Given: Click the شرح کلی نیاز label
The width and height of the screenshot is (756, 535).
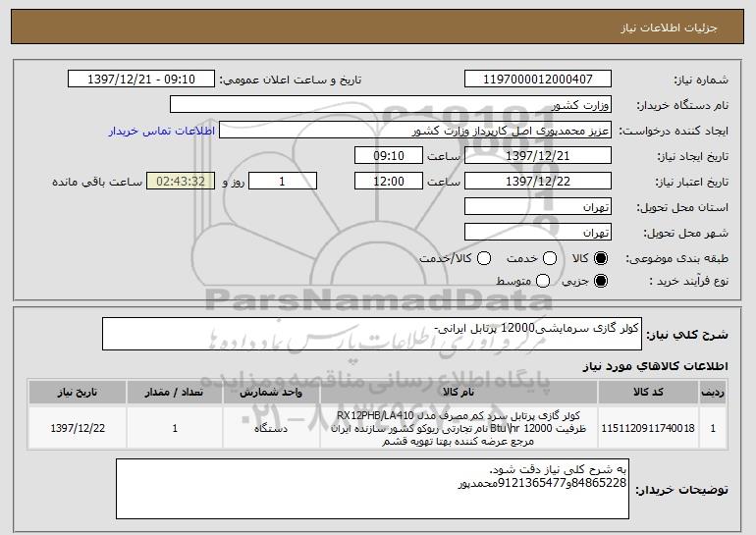Looking at the screenshot, I should (687, 335).
